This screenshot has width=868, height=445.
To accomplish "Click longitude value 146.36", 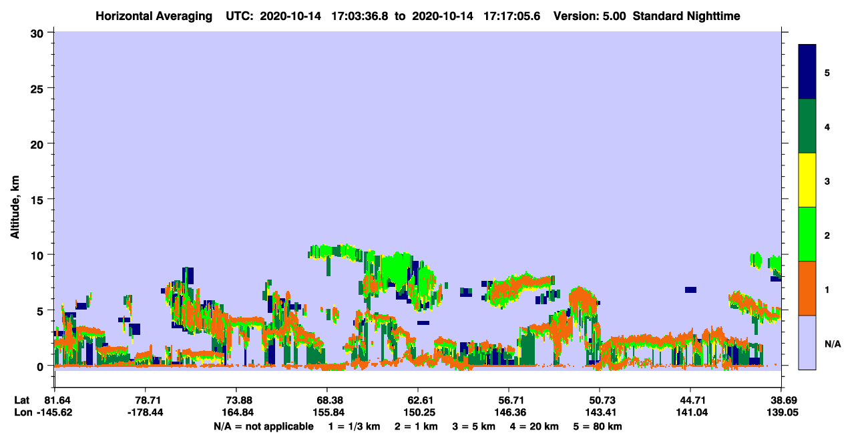I will point(509,412).
